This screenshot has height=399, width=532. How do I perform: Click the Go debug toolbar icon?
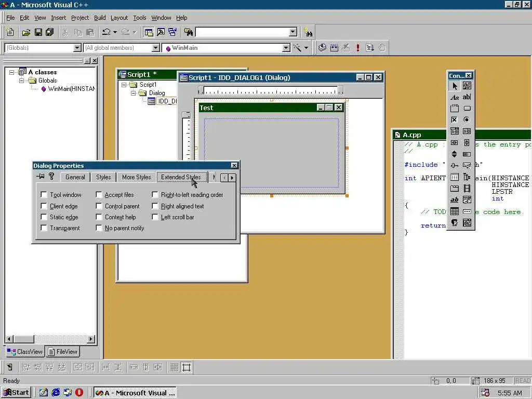point(370,48)
